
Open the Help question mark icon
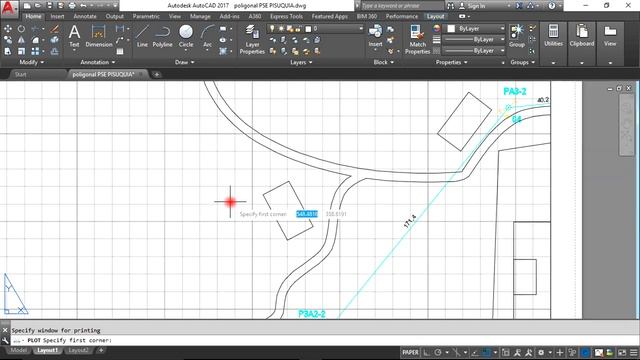tap(552, 6)
